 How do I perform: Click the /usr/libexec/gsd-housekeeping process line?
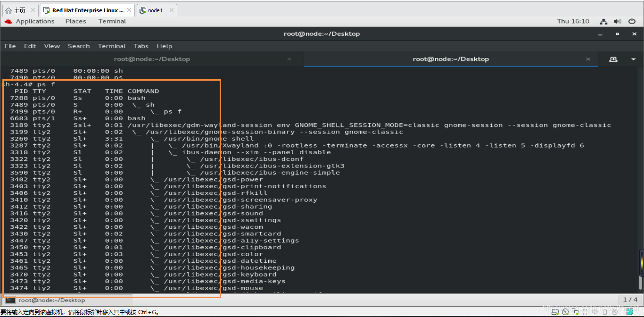[x=152, y=267]
